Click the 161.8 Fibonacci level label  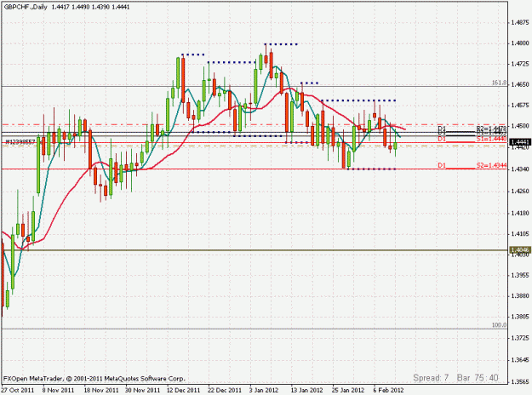499,83
